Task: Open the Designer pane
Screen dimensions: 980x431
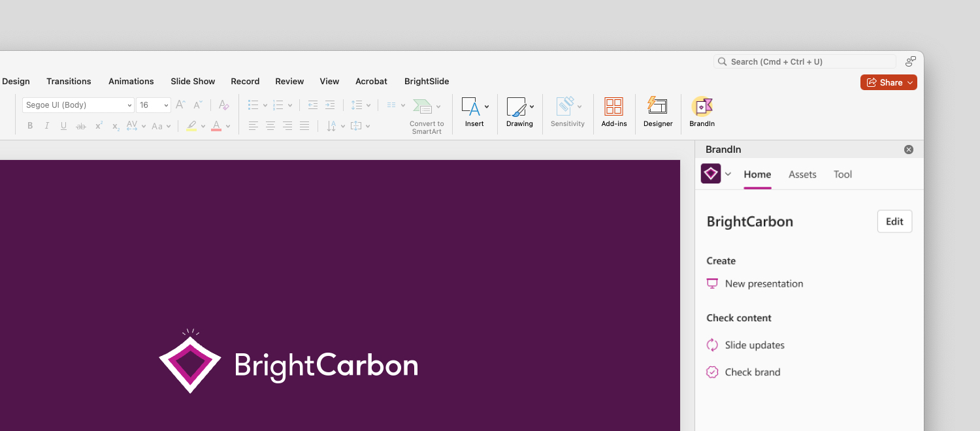Action: click(658, 112)
